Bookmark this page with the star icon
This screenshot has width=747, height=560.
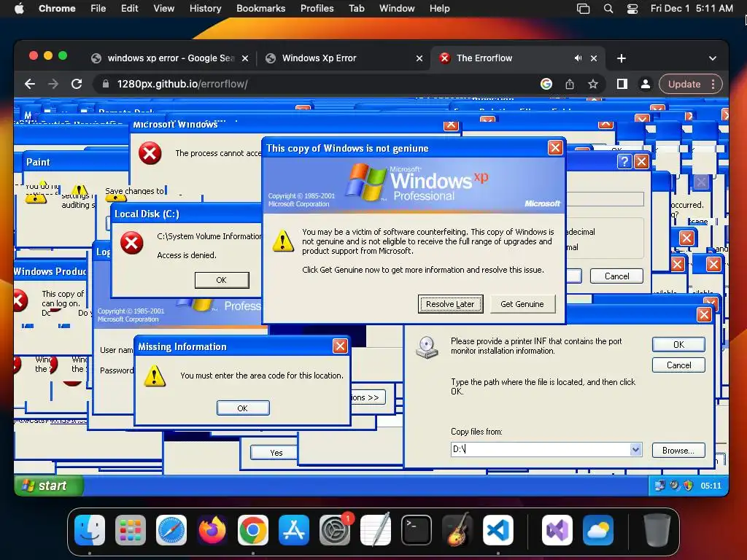(x=592, y=85)
